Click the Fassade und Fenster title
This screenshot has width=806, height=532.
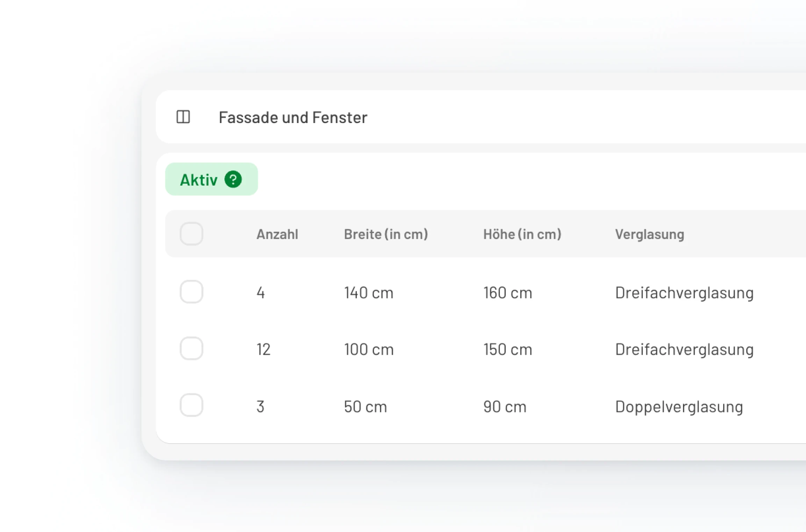tap(293, 117)
